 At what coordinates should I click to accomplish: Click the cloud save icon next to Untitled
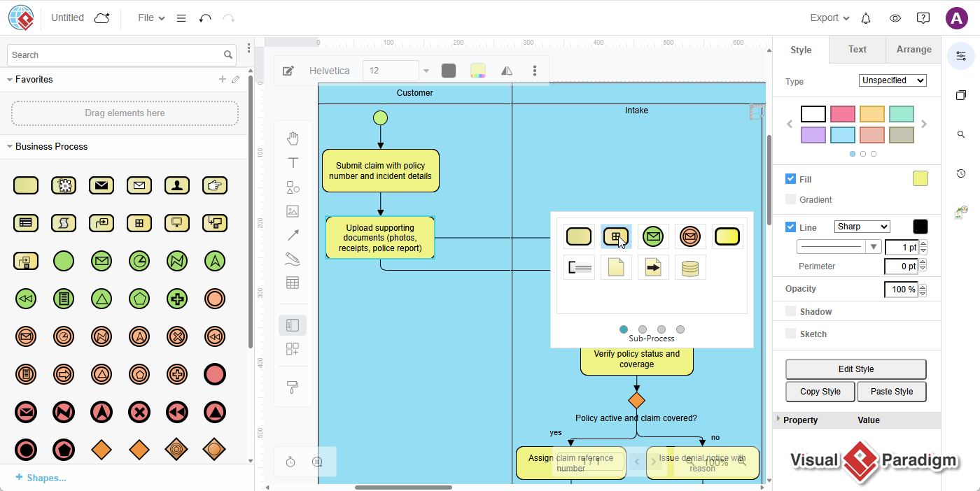point(101,18)
